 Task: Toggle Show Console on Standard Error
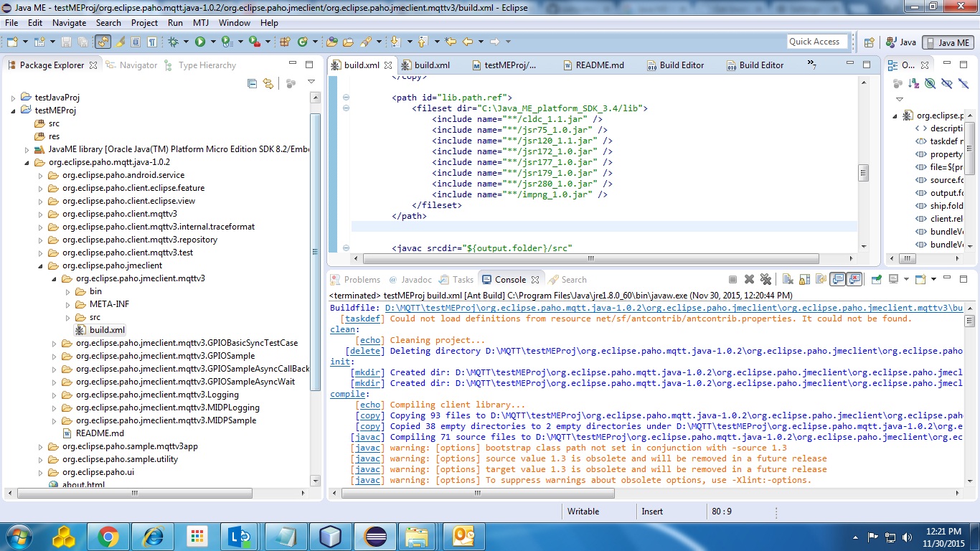click(x=854, y=279)
